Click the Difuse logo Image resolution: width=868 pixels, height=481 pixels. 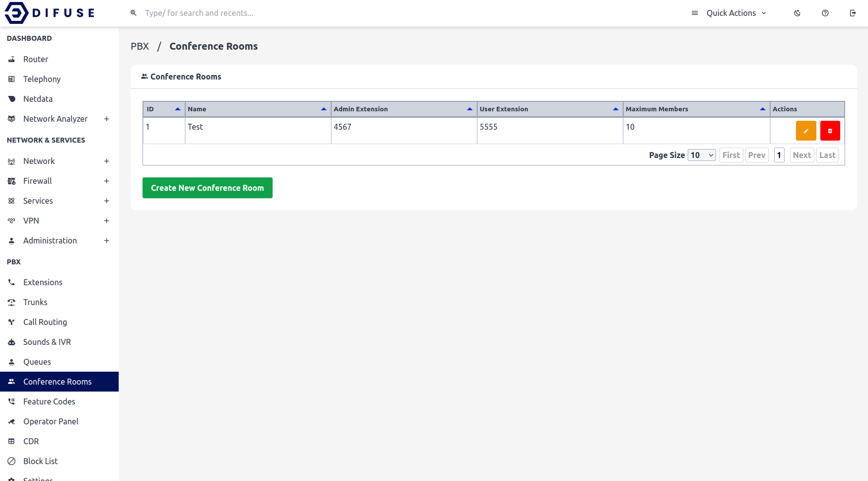tap(50, 13)
